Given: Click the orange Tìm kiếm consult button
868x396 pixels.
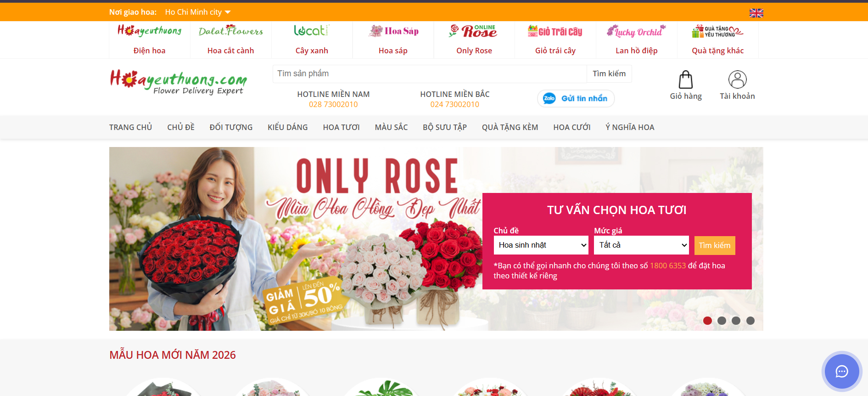Looking at the screenshot, I should pos(715,245).
